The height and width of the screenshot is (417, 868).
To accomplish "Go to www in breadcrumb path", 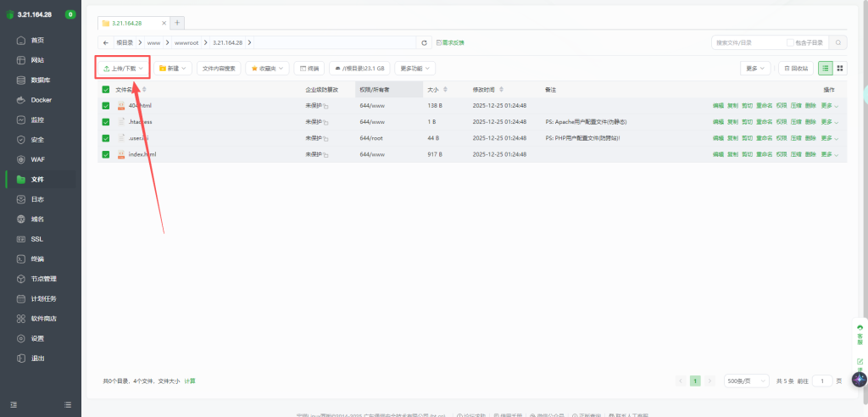I will click(154, 42).
